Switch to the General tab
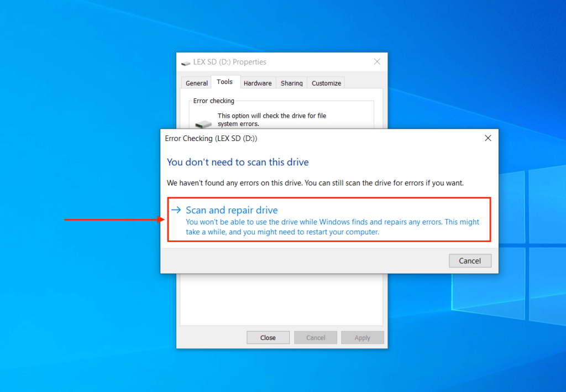The width and height of the screenshot is (566, 392). tap(196, 82)
